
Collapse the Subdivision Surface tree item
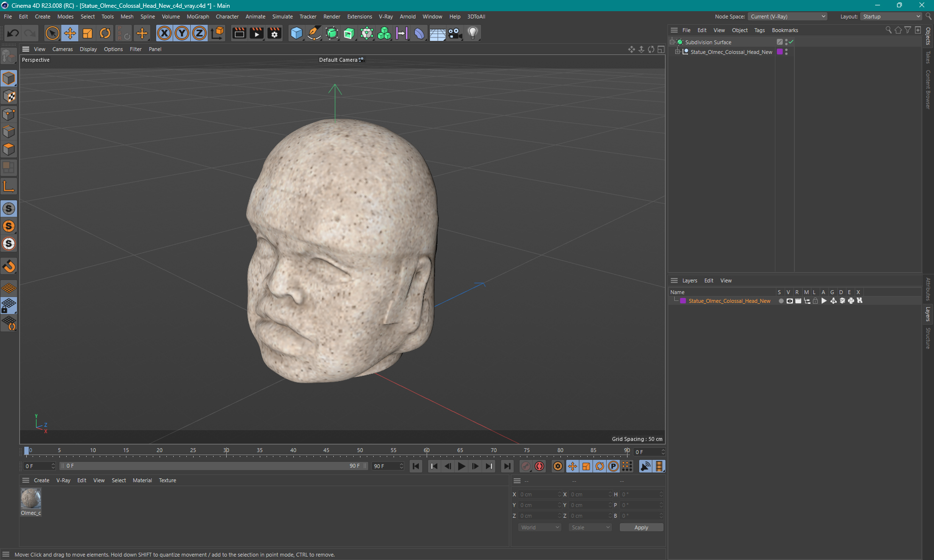click(x=672, y=42)
